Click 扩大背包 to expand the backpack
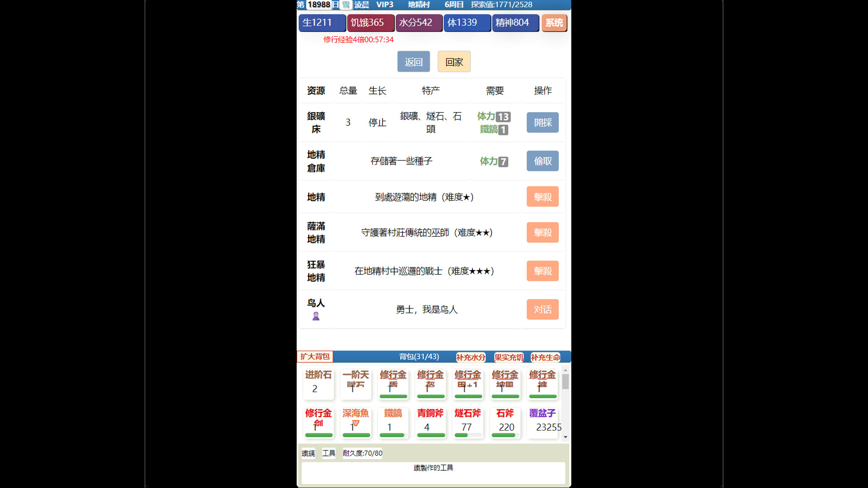868x488 pixels. click(315, 357)
